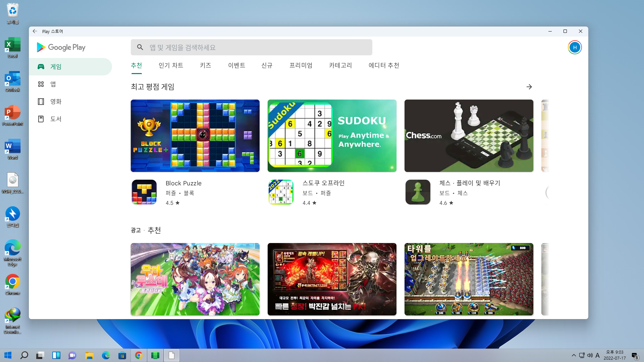Select the Chrome desktop shortcut

pos(13,285)
